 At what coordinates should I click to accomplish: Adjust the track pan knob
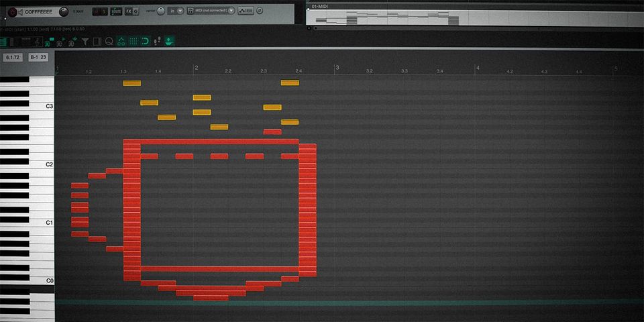(x=160, y=11)
